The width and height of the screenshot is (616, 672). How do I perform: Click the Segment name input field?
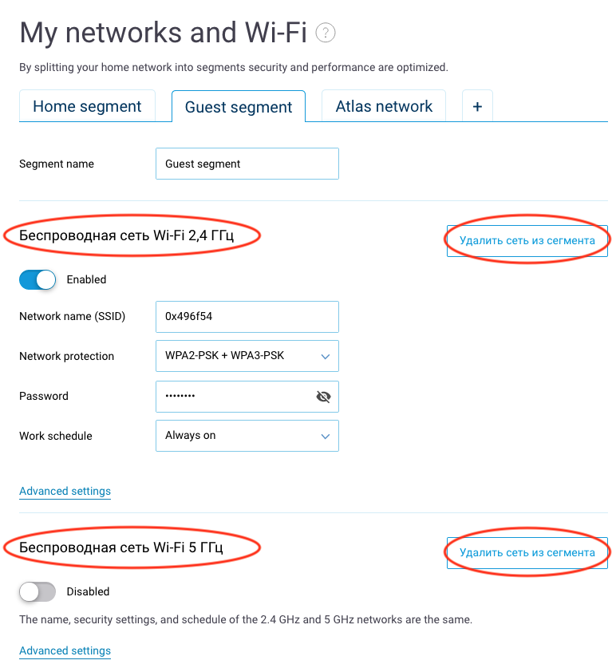click(x=247, y=164)
